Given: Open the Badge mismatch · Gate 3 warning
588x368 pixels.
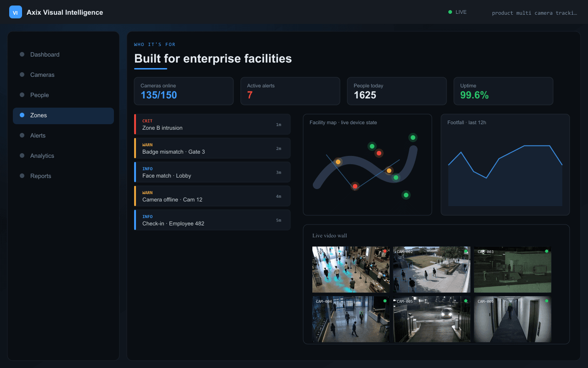Looking at the screenshot, I should pyautogui.click(x=212, y=148).
